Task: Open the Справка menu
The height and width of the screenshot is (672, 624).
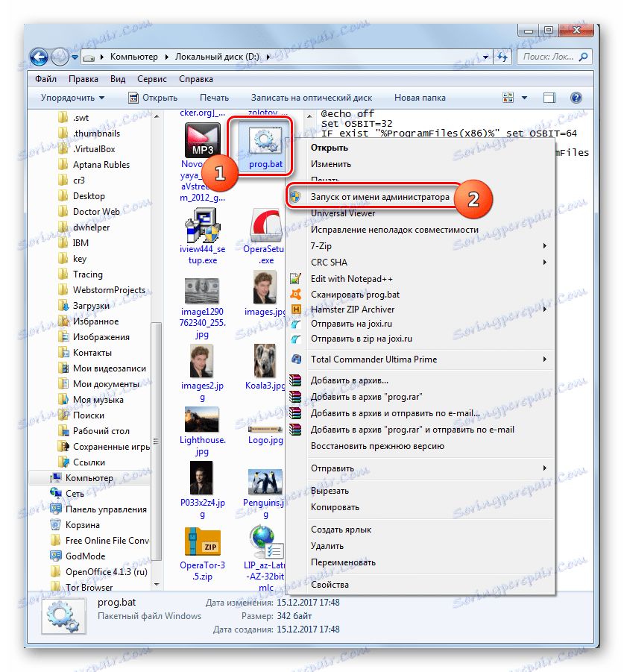Action: point(196,79)
